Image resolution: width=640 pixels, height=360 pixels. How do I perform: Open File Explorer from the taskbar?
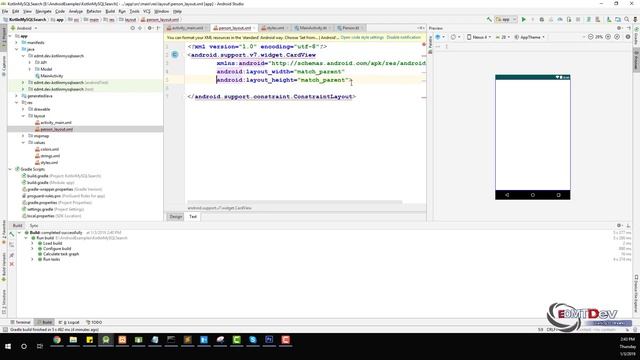click(x=73, y=340)
